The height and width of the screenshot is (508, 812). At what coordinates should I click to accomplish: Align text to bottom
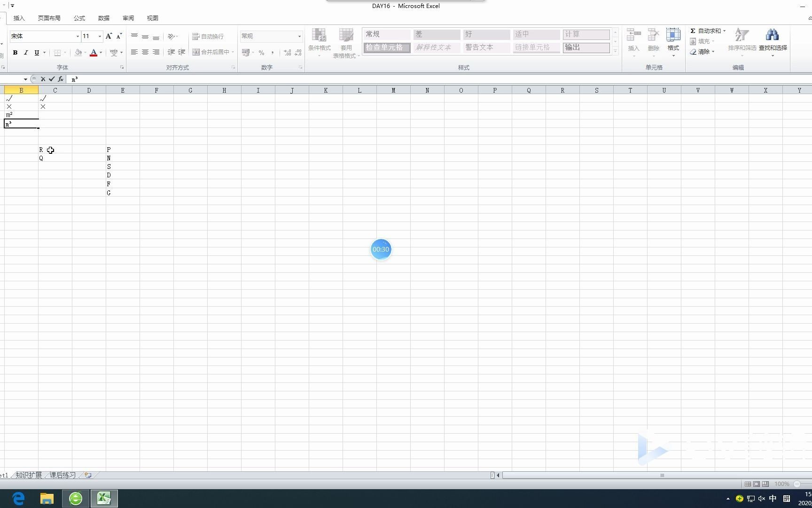[x=156, y=36]
